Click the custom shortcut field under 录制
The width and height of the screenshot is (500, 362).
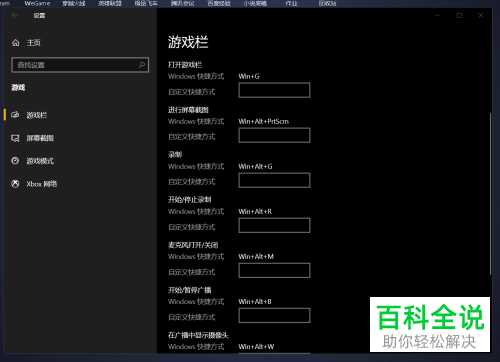(x=274, y=180)
